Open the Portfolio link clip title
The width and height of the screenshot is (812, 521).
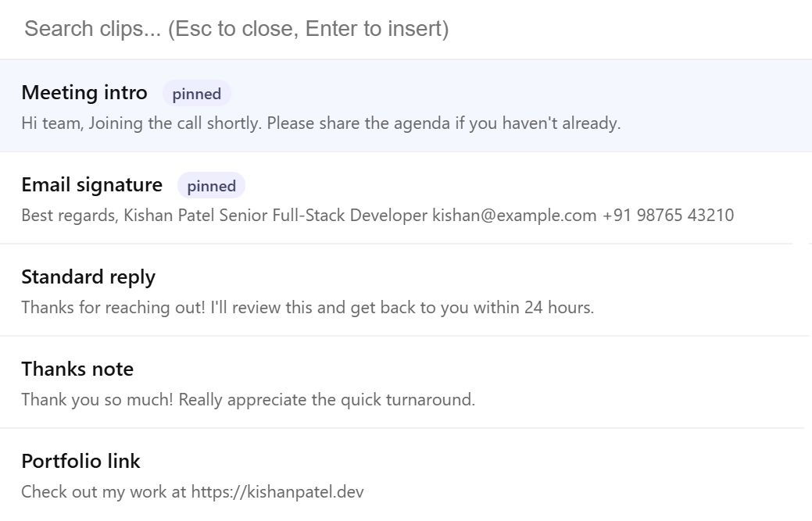coord(80,462)
